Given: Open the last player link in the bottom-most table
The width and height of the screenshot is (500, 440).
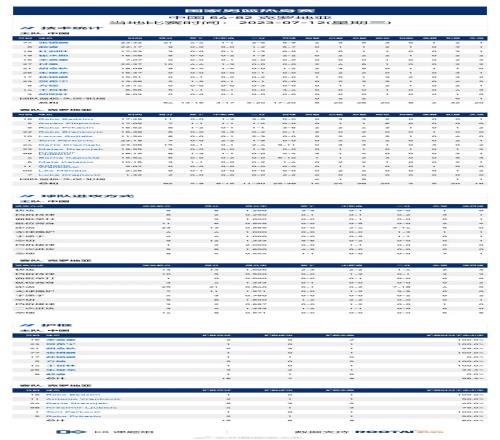Looking at the screenshot, I should coord(73,416).
